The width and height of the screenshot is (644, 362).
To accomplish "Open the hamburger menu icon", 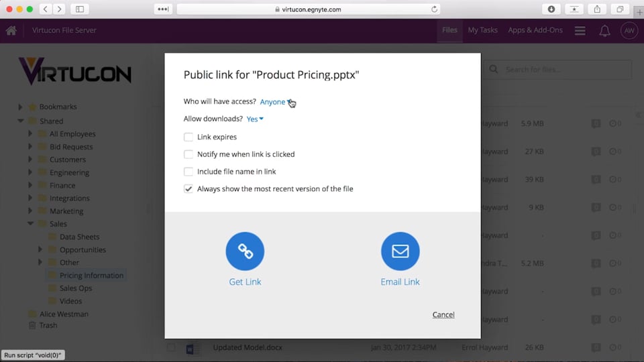I will coord(580,31).
